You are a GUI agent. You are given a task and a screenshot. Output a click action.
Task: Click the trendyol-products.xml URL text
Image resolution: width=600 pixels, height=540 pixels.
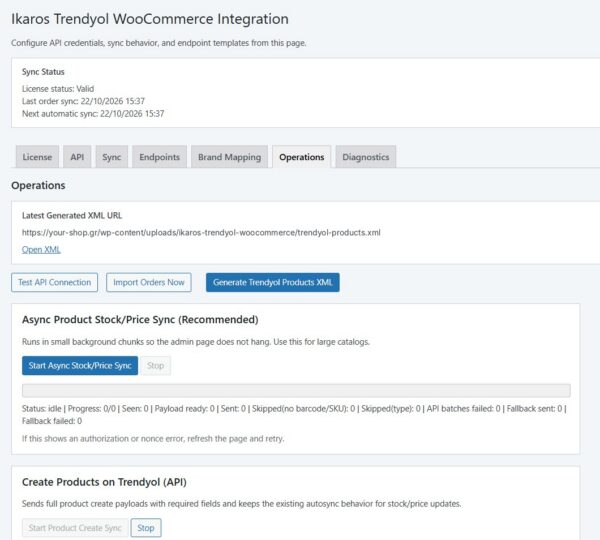(x=201, y=233)
